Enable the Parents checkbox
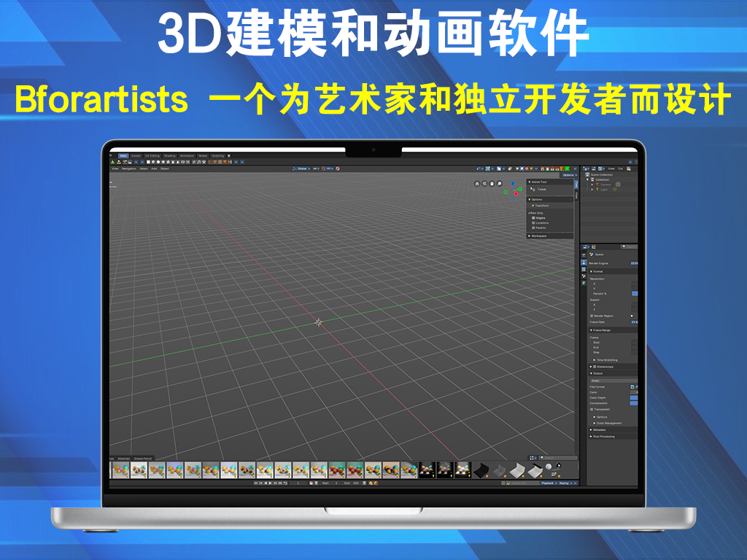 pyautogui.click(x=533, y=227)
